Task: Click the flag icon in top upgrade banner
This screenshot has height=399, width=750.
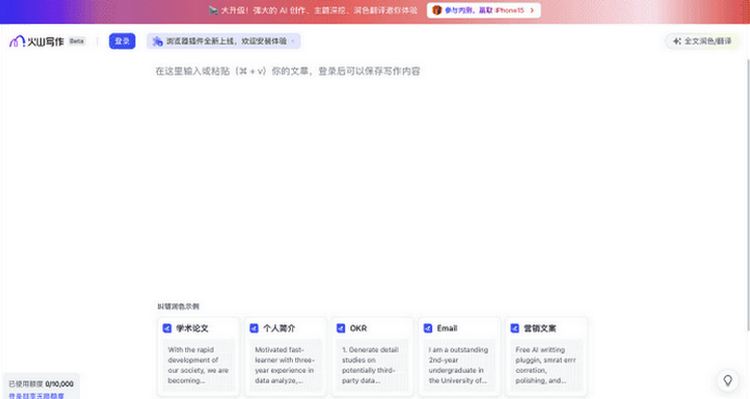Action: coord(213,10)
